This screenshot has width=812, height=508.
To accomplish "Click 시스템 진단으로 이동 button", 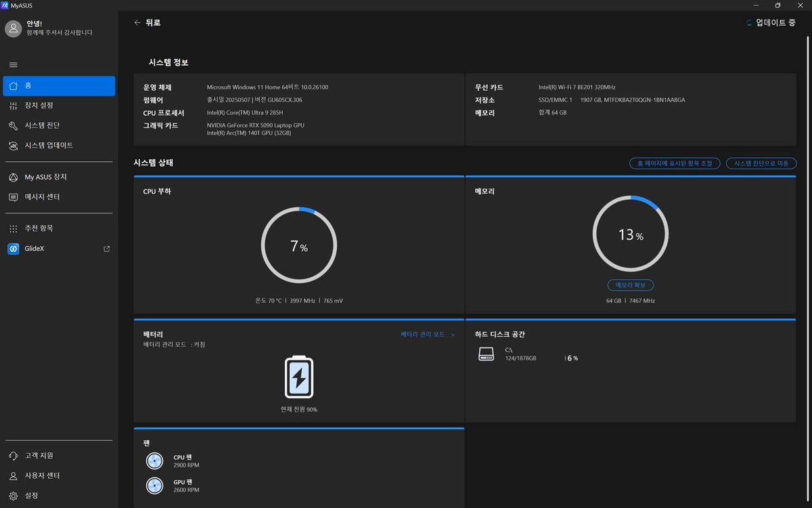I will tap(761, 163).
